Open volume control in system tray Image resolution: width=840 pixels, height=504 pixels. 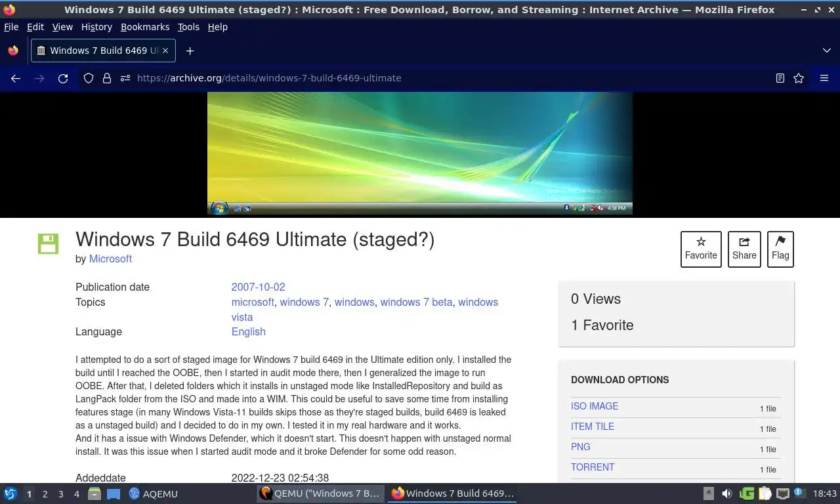pyautogui.click(x=726, y=493)
